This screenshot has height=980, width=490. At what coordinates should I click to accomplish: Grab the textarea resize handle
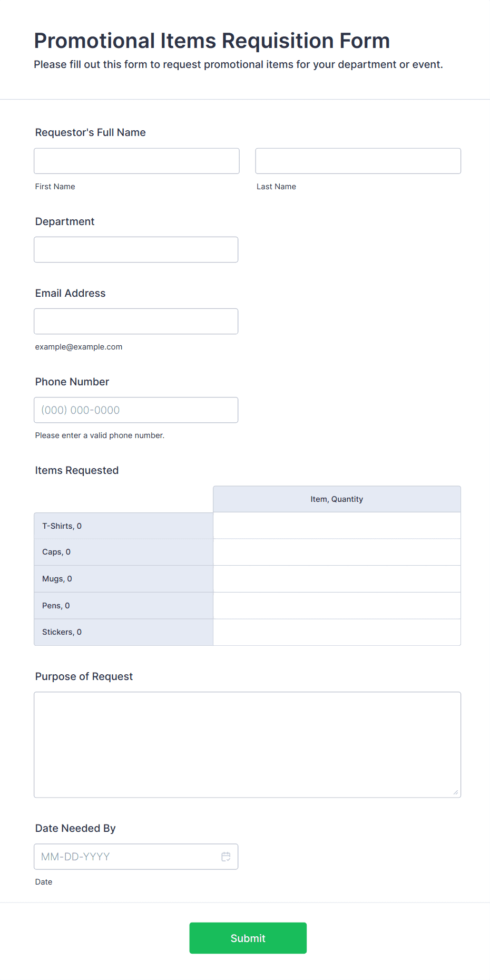pos(456,792)
